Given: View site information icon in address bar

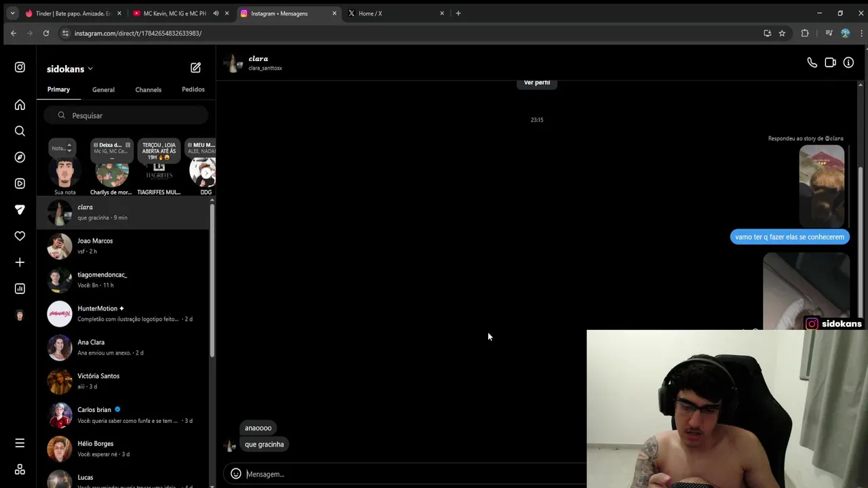Looking at the screenshot, I should coord(65,33).
